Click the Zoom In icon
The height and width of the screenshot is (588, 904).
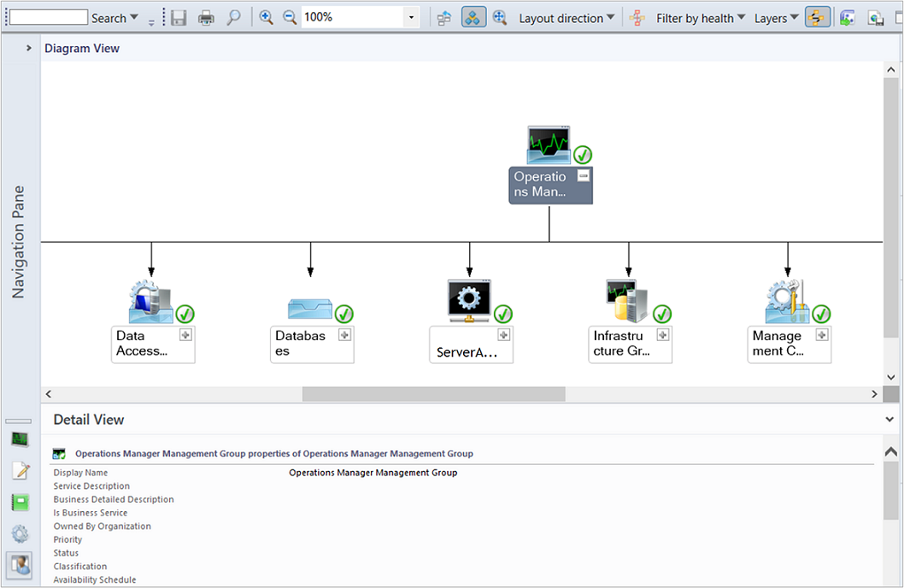click(x=266, y=17)
